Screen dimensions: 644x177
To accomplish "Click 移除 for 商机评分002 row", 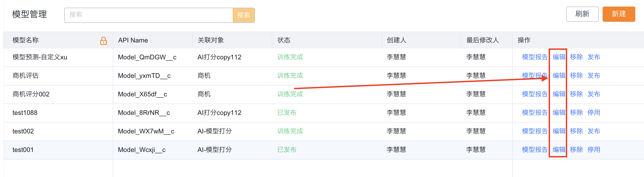I will (x=576, y=94).
